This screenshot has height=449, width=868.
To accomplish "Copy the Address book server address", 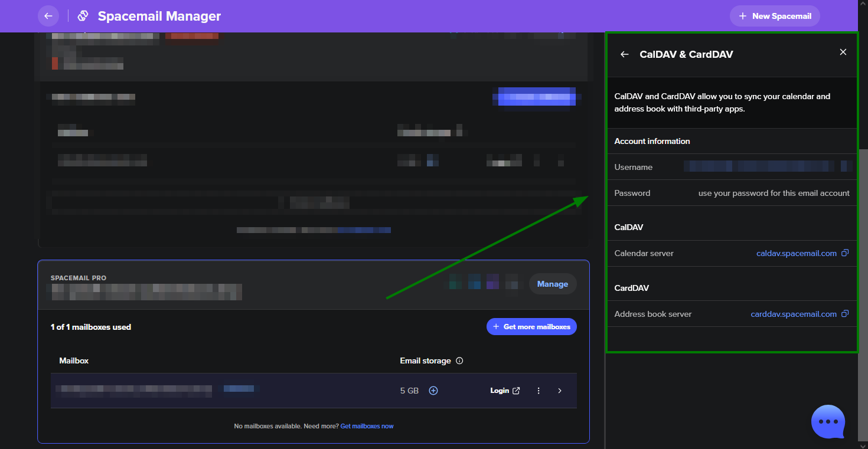I will click(845, 314).
